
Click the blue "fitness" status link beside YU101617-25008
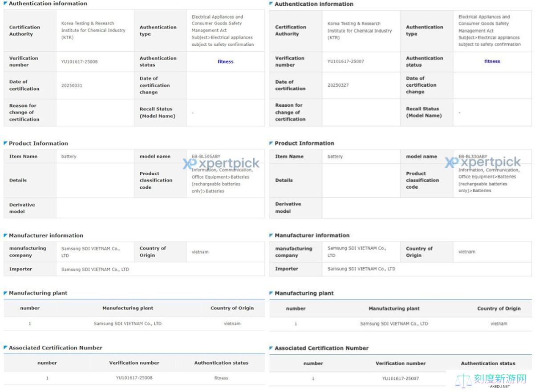[225, 62]
